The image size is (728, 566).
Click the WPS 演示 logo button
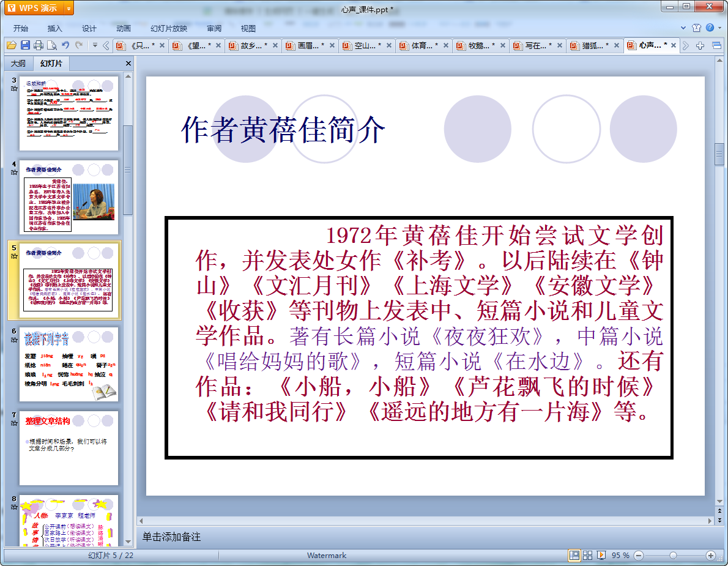click(x=34, y=9)
